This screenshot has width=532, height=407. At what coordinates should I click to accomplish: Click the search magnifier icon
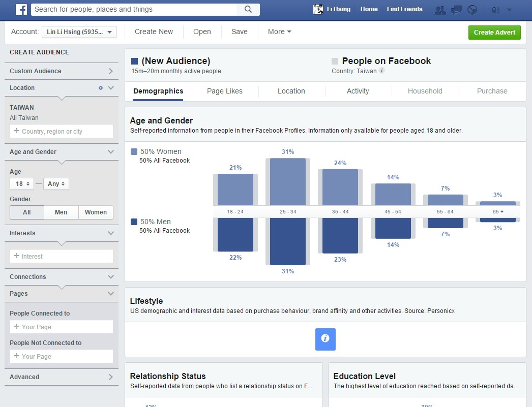pyautogui.click(x=248, y=9)
